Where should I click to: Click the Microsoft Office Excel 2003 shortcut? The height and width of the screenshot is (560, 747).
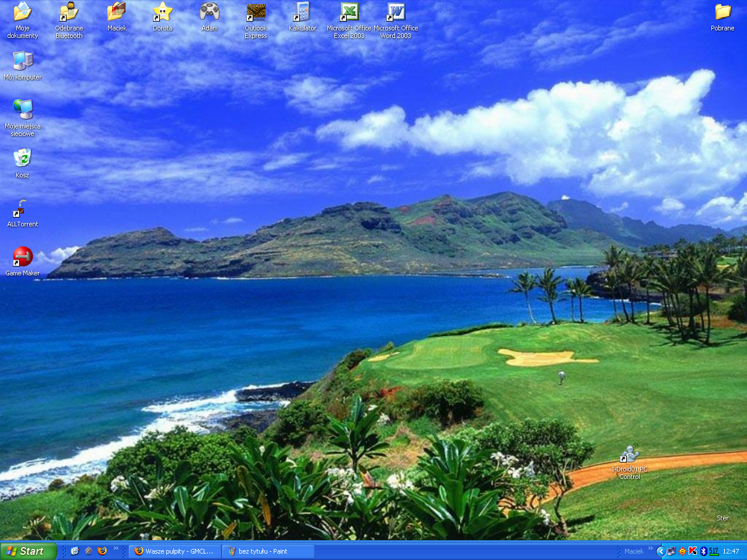(x=349, y=12)
